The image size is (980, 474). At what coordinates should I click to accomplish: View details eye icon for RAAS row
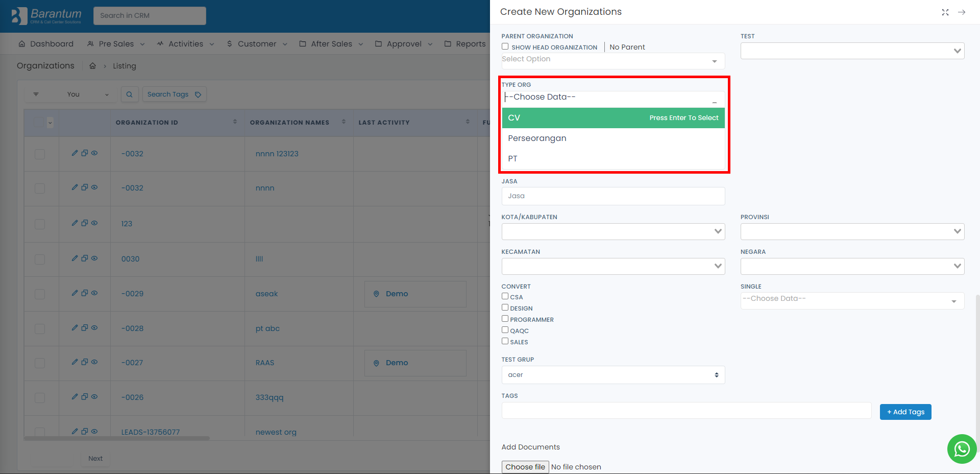[94, 362]
